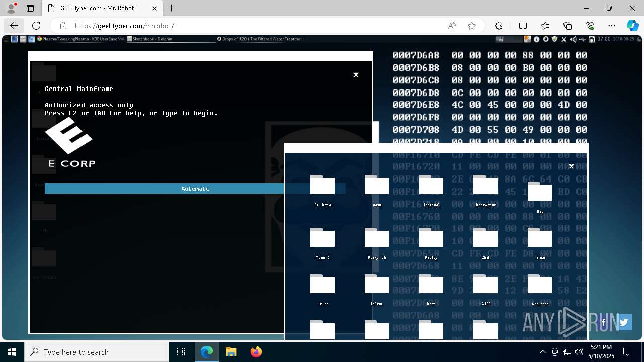
Task: Click the Read aloud icon
Action: click(452, 26)
